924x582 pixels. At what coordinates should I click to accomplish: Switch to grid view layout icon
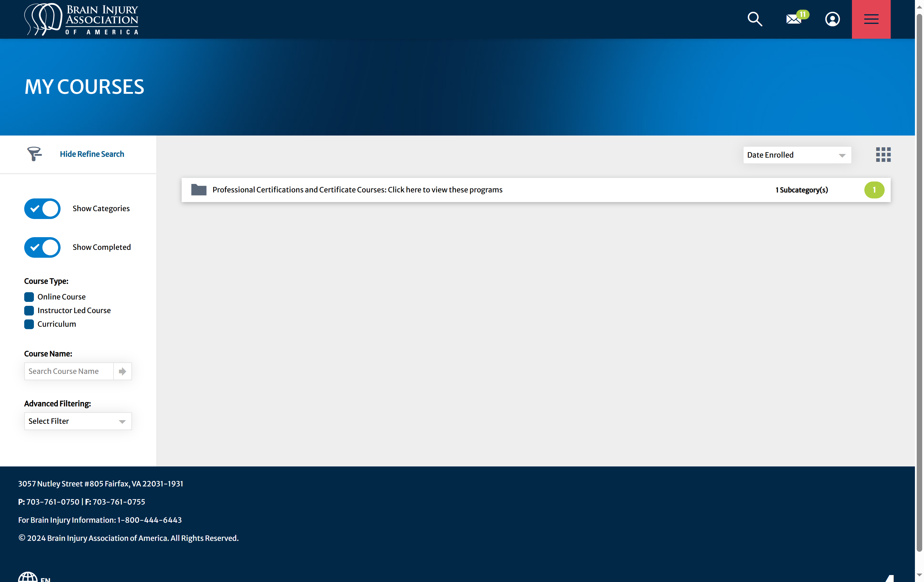(x=883, y=155)
